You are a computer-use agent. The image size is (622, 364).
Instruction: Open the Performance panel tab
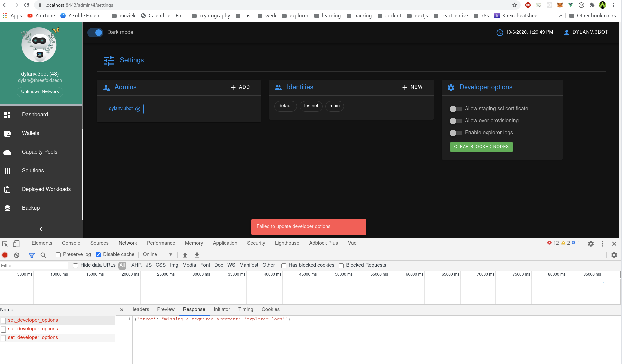161,243
